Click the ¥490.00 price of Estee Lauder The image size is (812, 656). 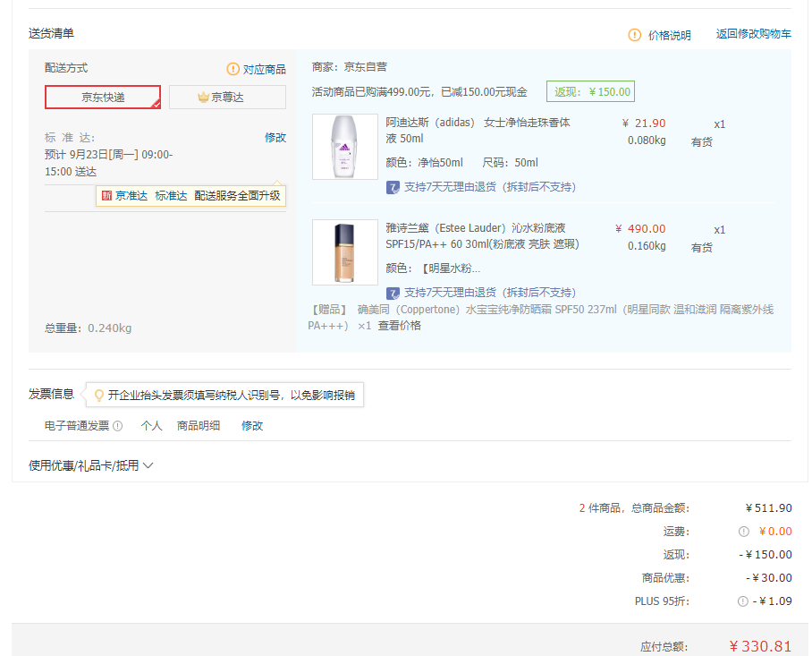coord(640,228)
